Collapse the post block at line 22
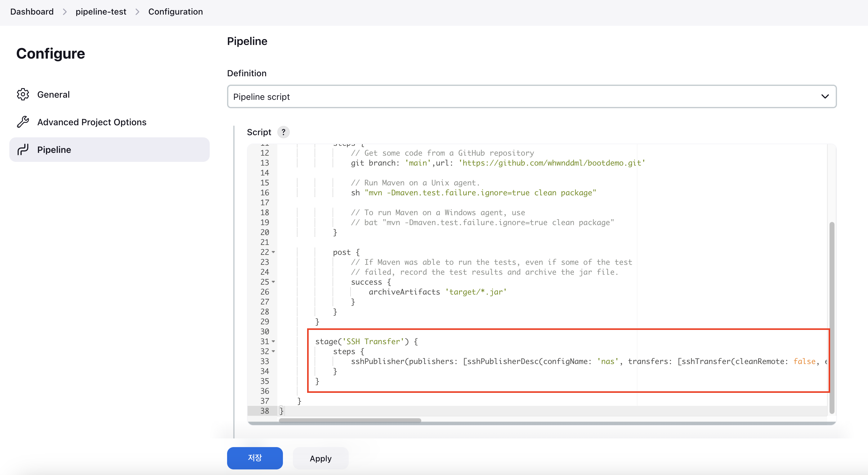The width and height of the screenshot is (868, 475). (273, 252)
